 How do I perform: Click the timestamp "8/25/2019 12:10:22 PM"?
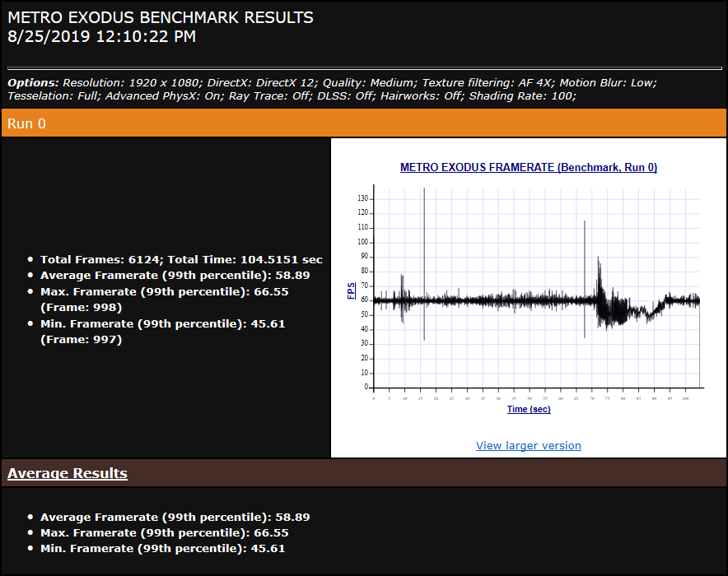101,37
